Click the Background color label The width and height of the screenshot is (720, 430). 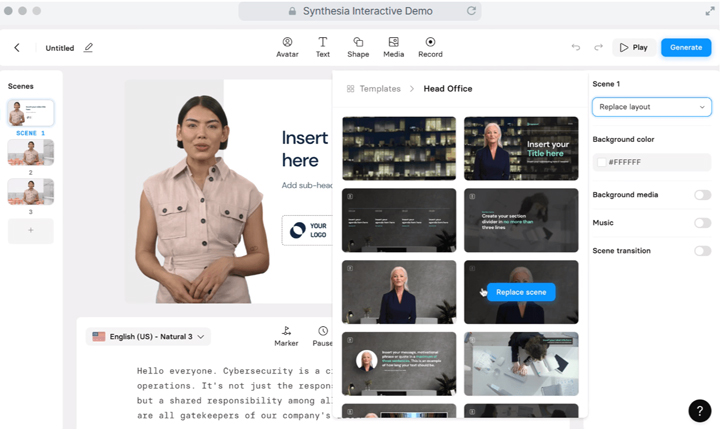(x=623, y=139)
